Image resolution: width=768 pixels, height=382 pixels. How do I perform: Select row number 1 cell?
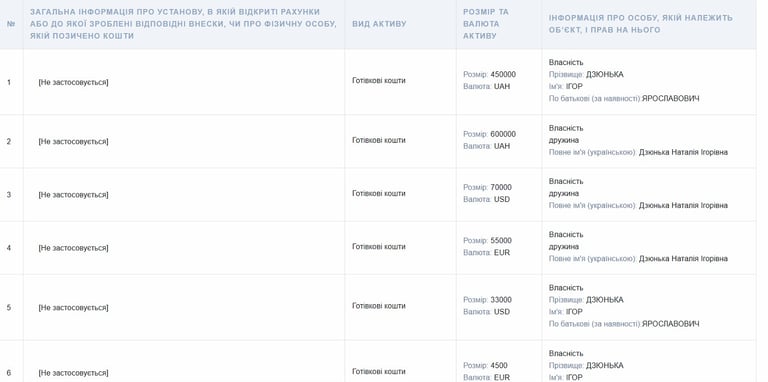pos(11,82)
